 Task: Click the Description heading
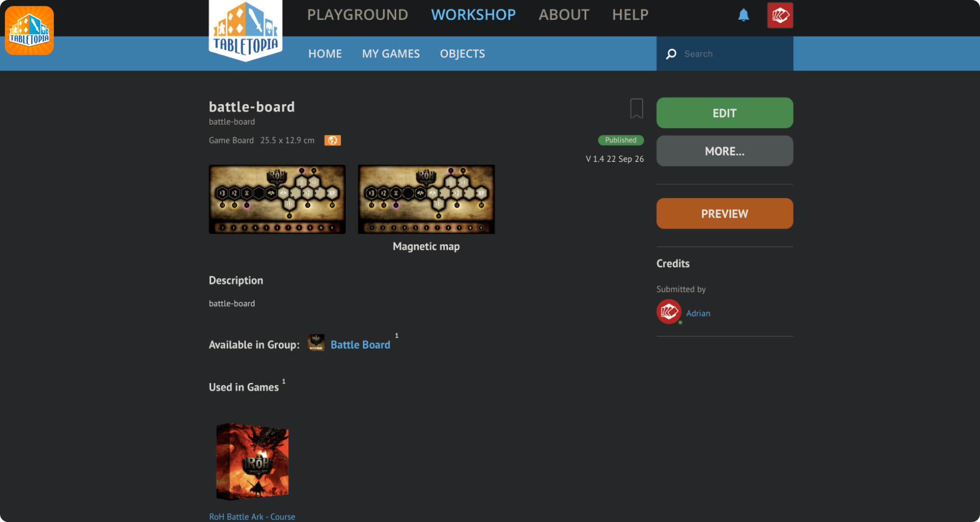tap(236, 280)
